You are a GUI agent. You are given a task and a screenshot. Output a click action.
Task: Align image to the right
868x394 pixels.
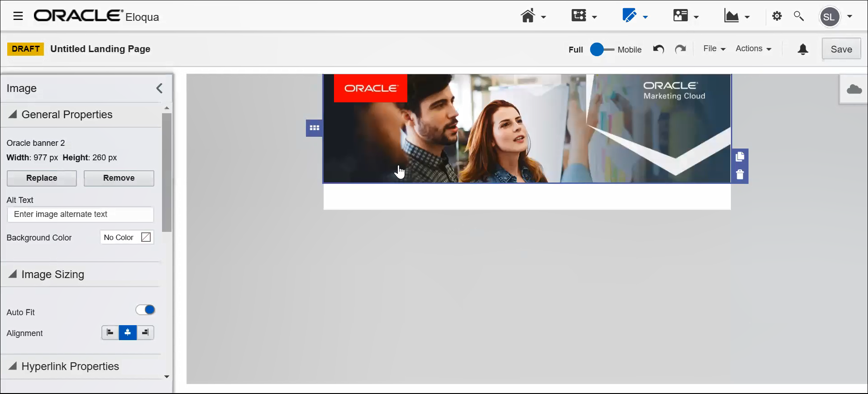145,333
